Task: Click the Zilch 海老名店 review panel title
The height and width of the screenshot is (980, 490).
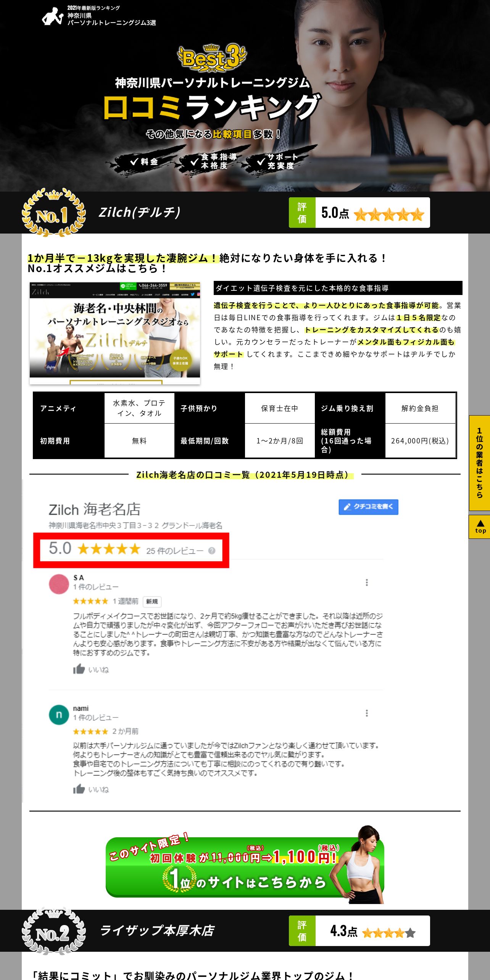Action: point(95,509)
